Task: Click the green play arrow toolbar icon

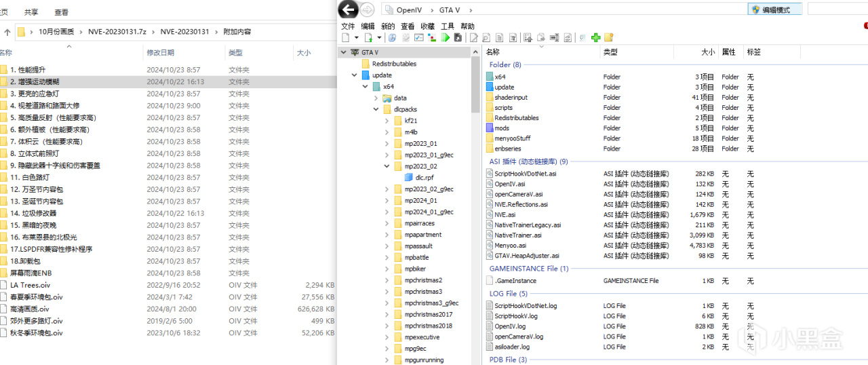Action: click(x=446, y=38)
